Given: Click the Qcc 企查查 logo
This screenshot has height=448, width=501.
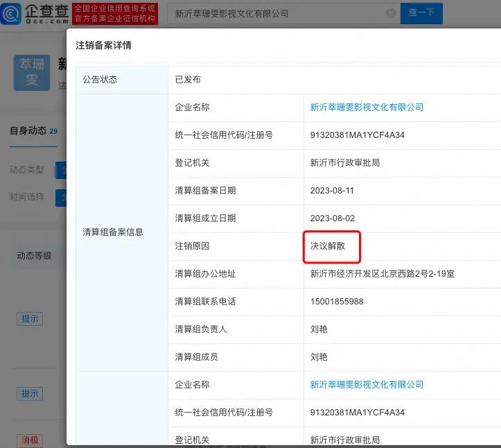Looking at the screenshot, I should 35,13.
